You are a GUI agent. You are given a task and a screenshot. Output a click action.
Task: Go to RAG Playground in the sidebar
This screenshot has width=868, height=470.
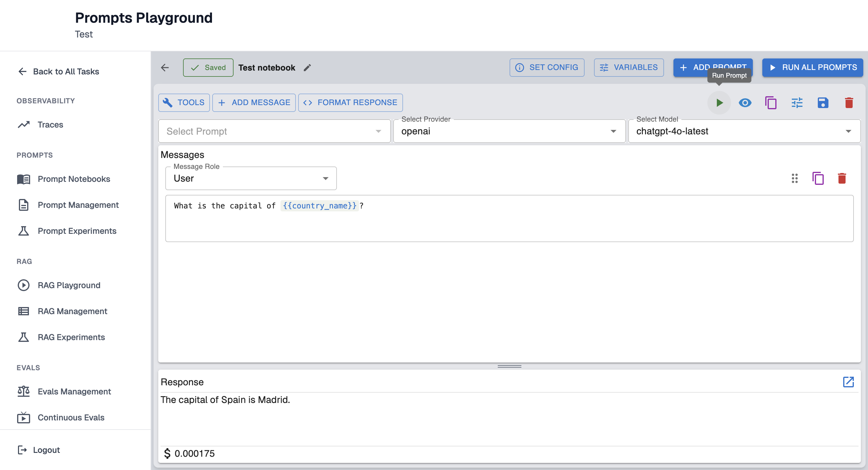69,285
